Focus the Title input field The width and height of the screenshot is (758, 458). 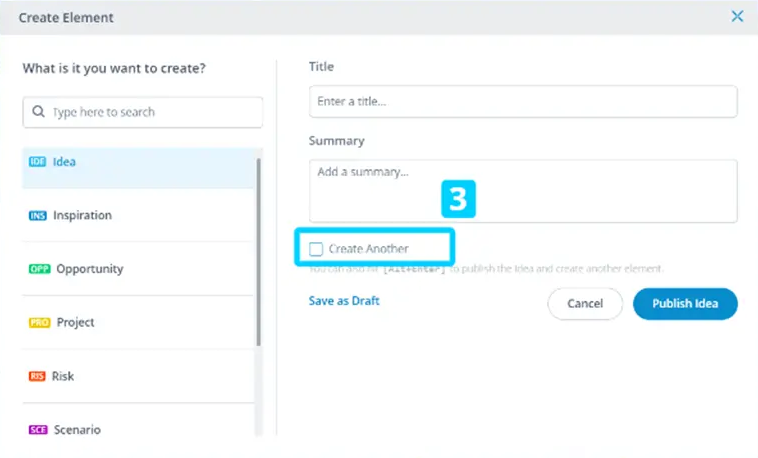click(522, 102)
